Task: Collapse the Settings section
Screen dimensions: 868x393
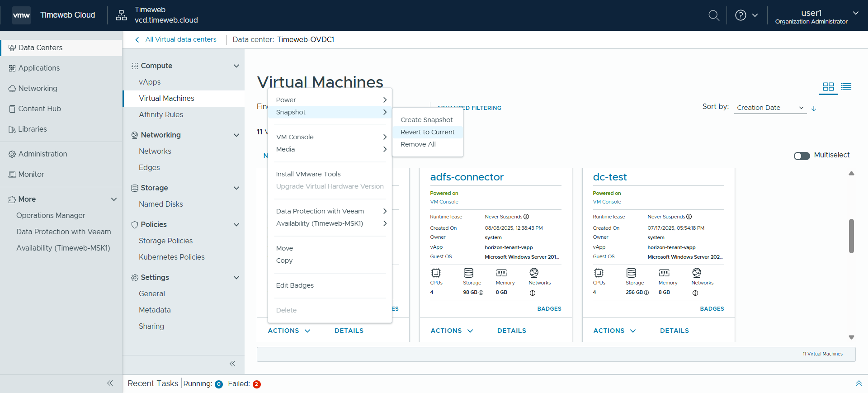Action: (x=236, y=278)
